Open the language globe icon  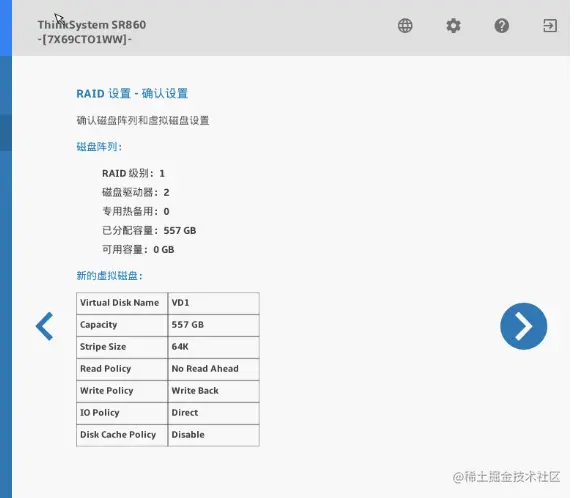coord(405,26)
